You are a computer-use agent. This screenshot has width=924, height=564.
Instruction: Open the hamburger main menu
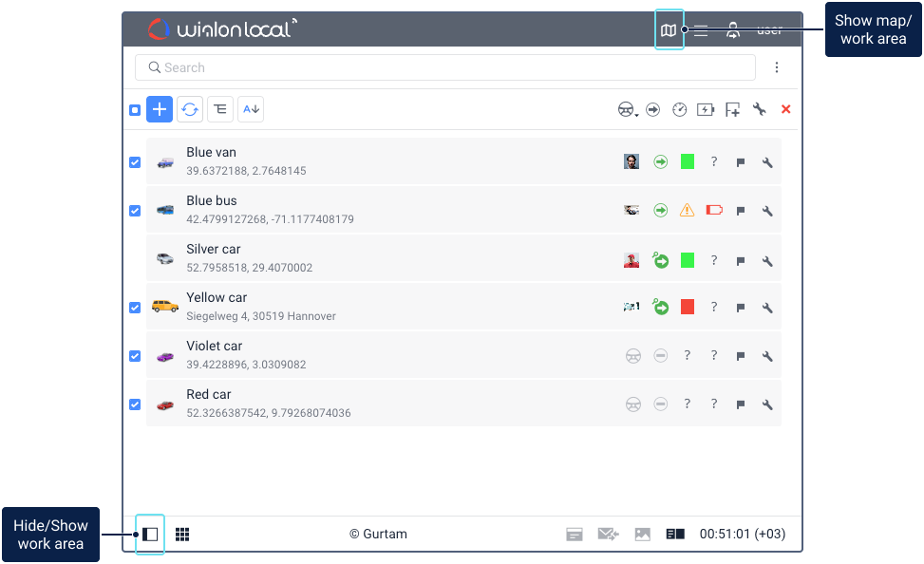coord(701,30)
